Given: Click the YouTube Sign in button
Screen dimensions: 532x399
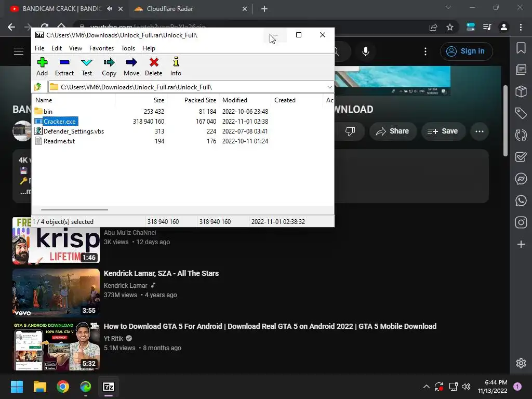Looking at the screenshot, I should pos(466,51).
